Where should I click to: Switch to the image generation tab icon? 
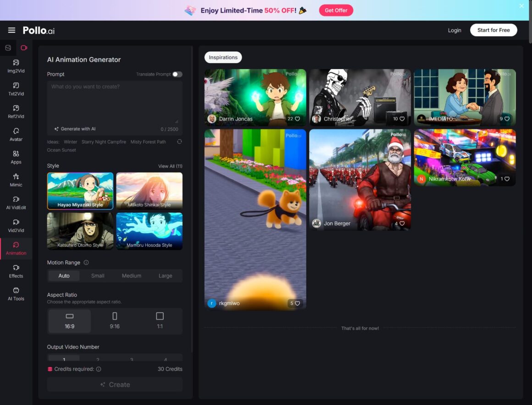tap(8, 48)
